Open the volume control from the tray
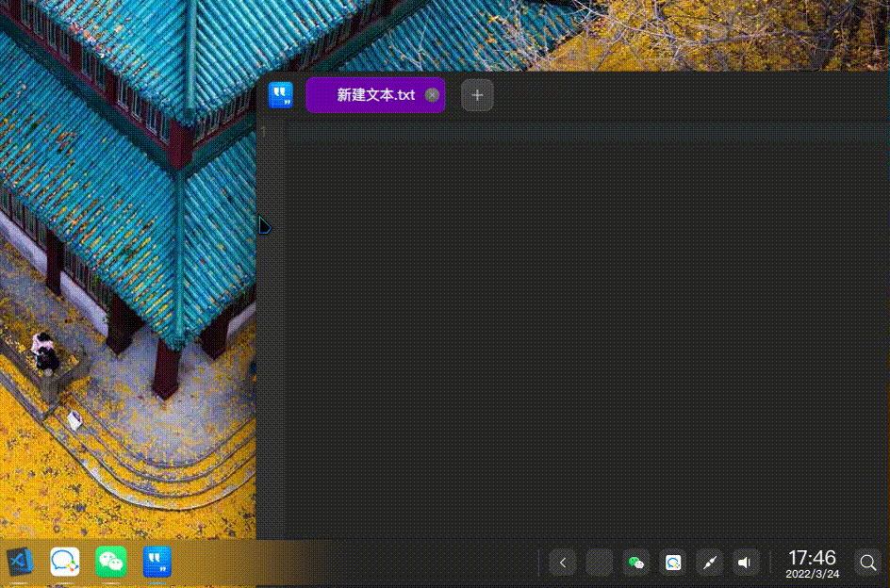The image size is (890, 588). coord(745,562)
